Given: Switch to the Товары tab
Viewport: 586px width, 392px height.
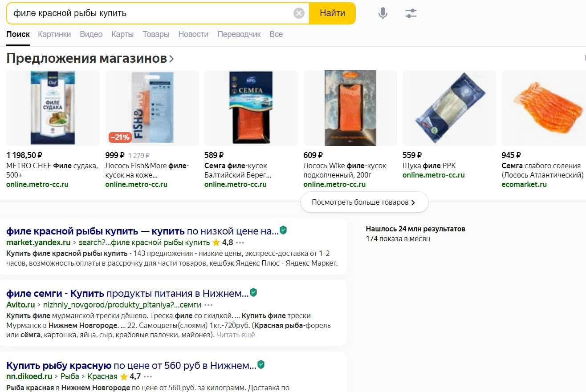Looking at the screenshot, I should tap(156, 34).
